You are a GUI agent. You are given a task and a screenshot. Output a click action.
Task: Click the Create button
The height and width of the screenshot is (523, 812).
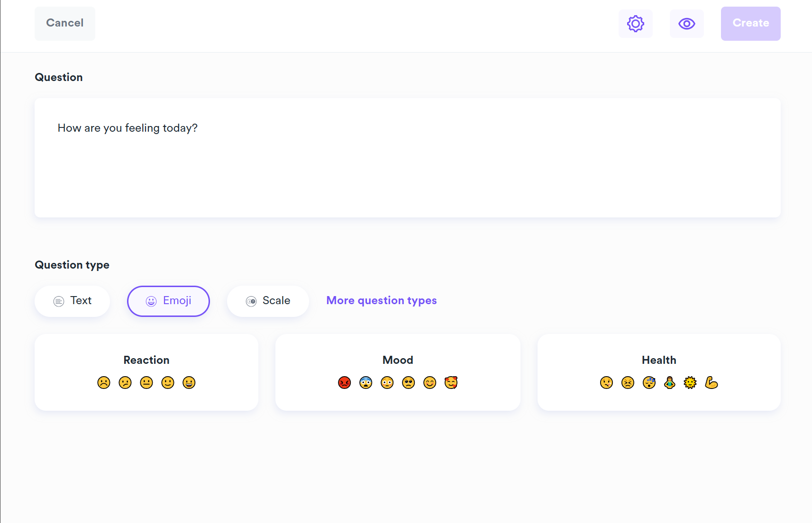point(750,24)
